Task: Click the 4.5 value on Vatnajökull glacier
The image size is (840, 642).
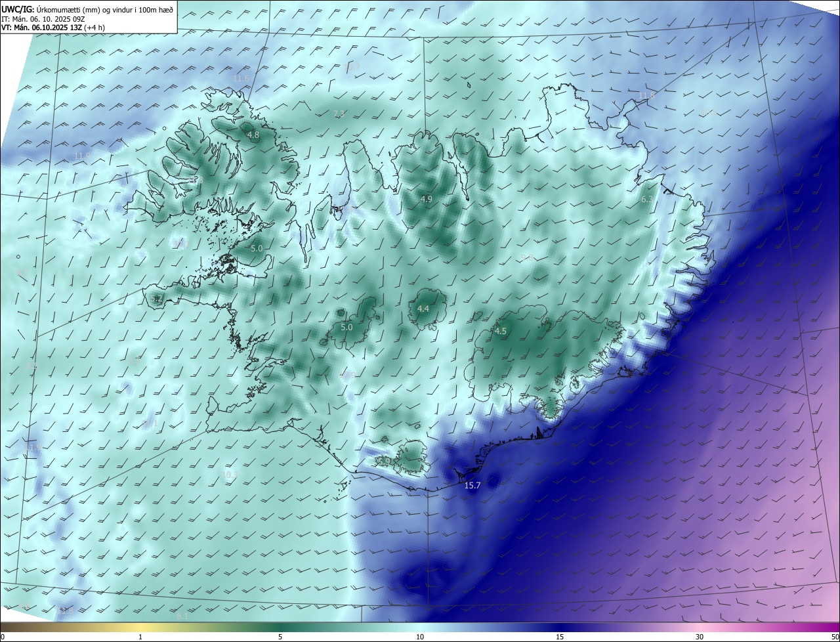Action: pyautogui.click(x=501, y=331)
